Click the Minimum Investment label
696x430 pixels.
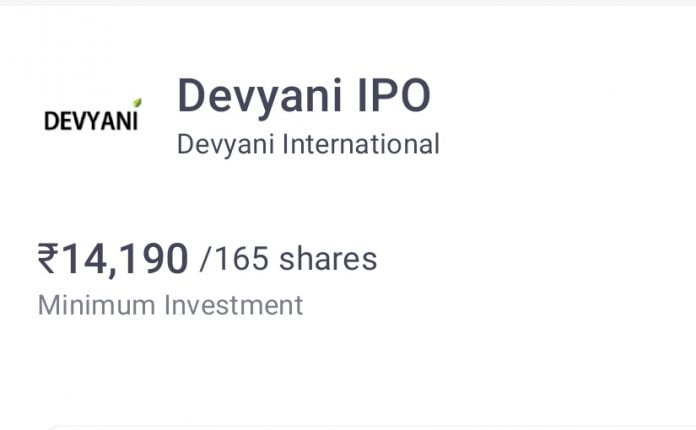point(170,304)
